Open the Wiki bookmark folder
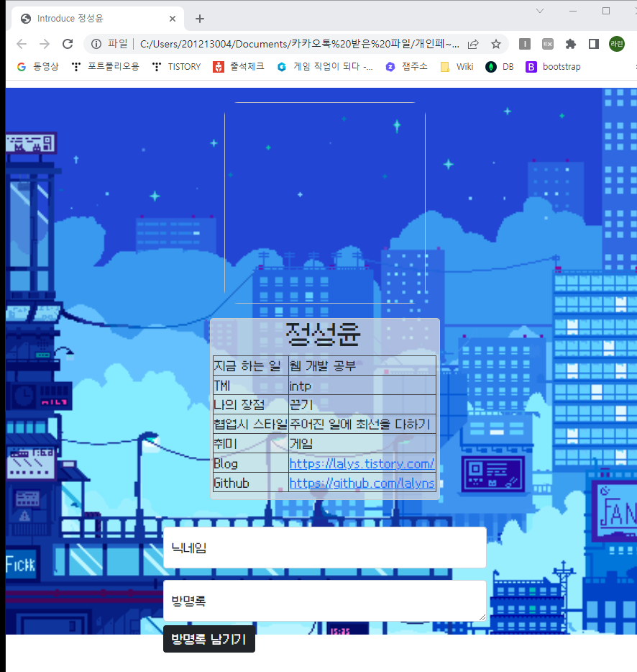 [x=457, y=67]
